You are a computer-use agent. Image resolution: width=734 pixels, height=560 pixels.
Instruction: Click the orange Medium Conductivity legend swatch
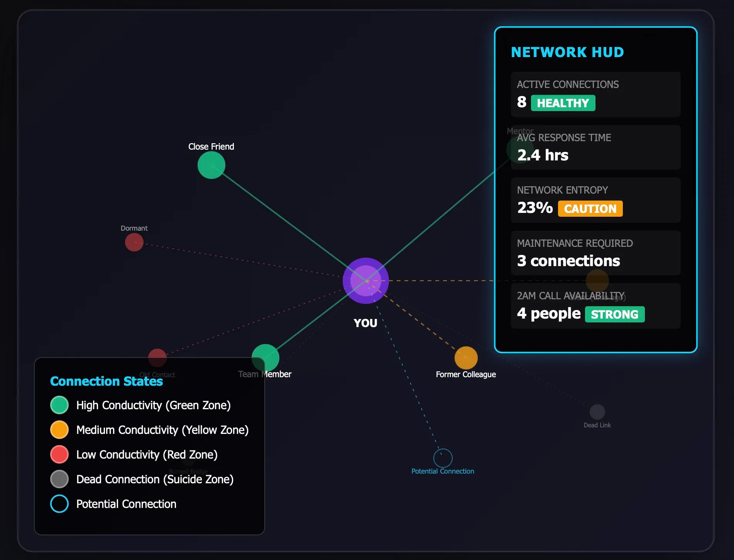[59, 430]
